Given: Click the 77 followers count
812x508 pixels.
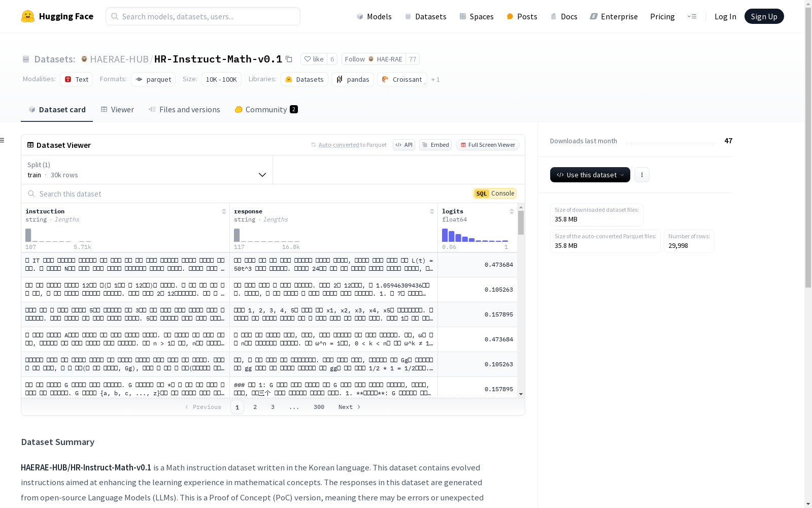Looking at the screenshot, I should 413,59.
